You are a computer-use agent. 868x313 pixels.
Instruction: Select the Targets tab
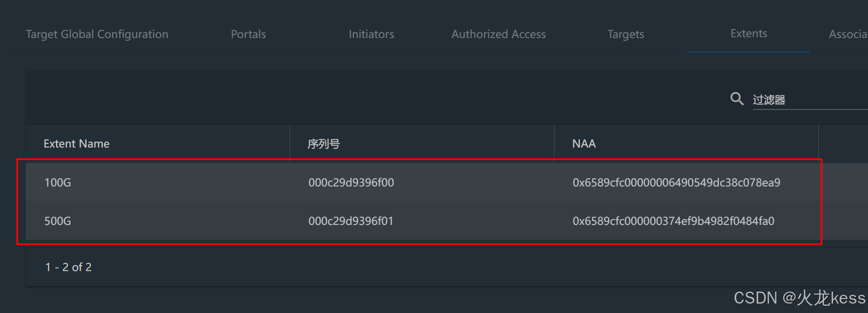pyautogui.click(x=626, y=34)
